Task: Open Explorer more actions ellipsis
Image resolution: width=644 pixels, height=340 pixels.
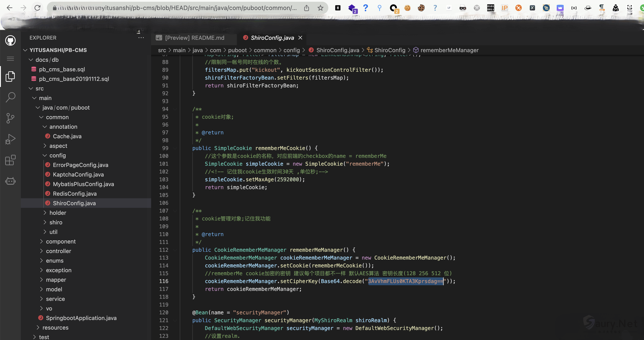Action: (141, 38)
